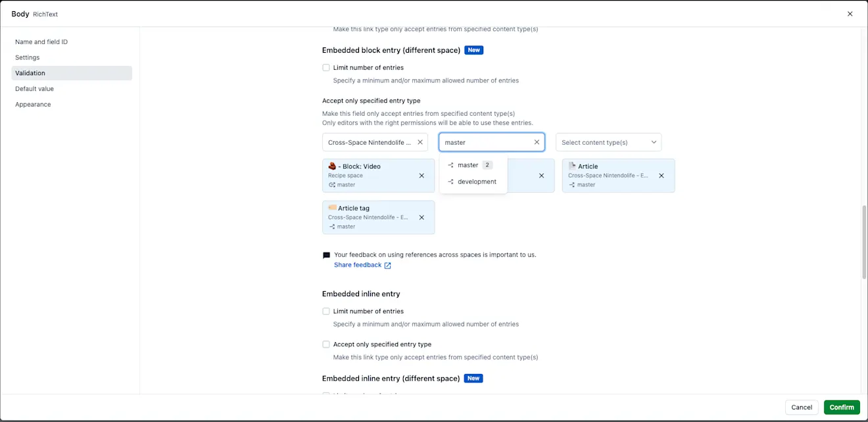Viewport: 868px width, 422px height.
Task: Choose the master environment option
Action: point(473,165)
